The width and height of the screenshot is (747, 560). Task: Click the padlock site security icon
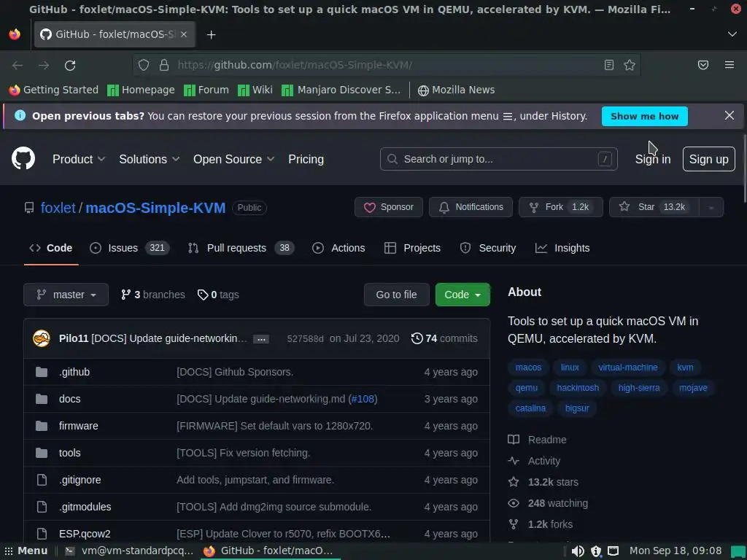point(164,65)
